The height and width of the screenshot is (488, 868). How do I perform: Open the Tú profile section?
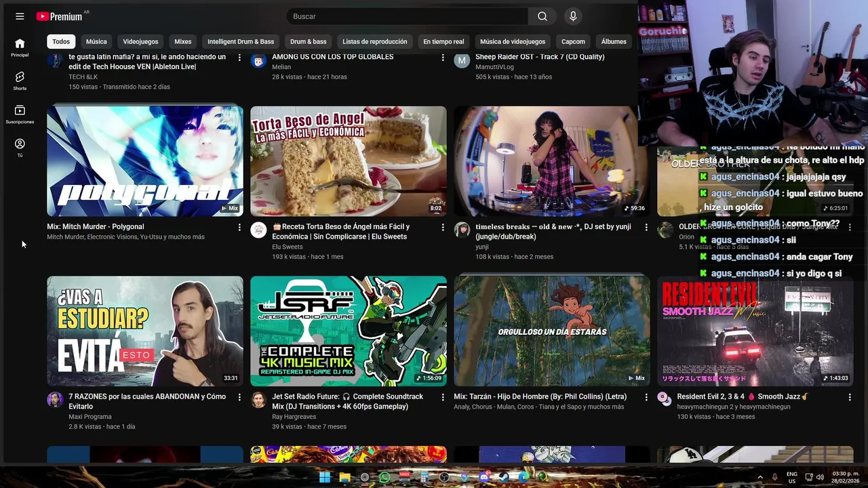(20, 147)
